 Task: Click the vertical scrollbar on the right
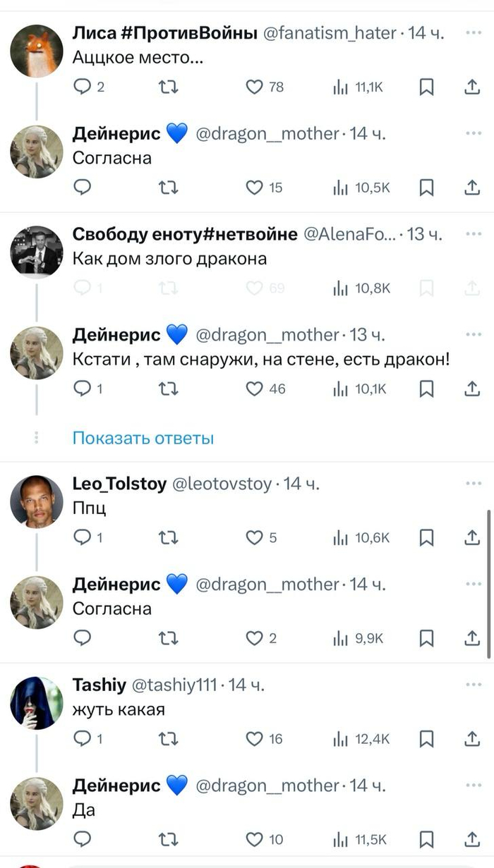pos(488,585)
